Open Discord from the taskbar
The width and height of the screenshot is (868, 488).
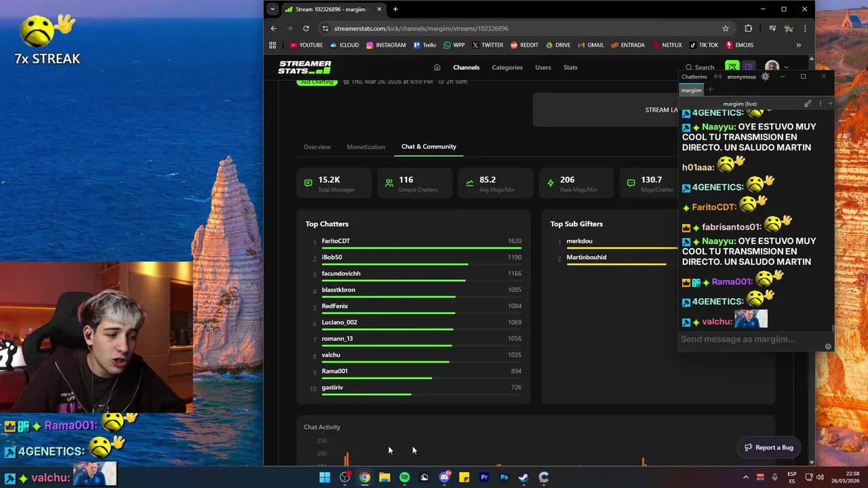444,477
